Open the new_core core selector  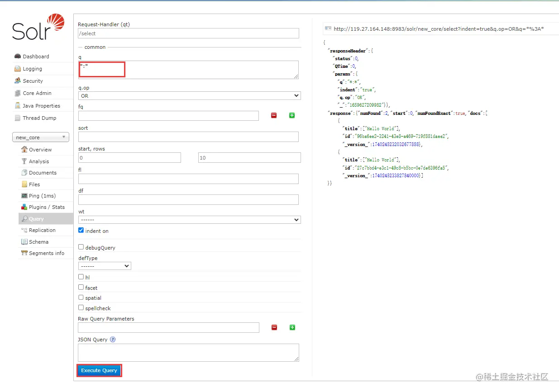coord(40,137)
